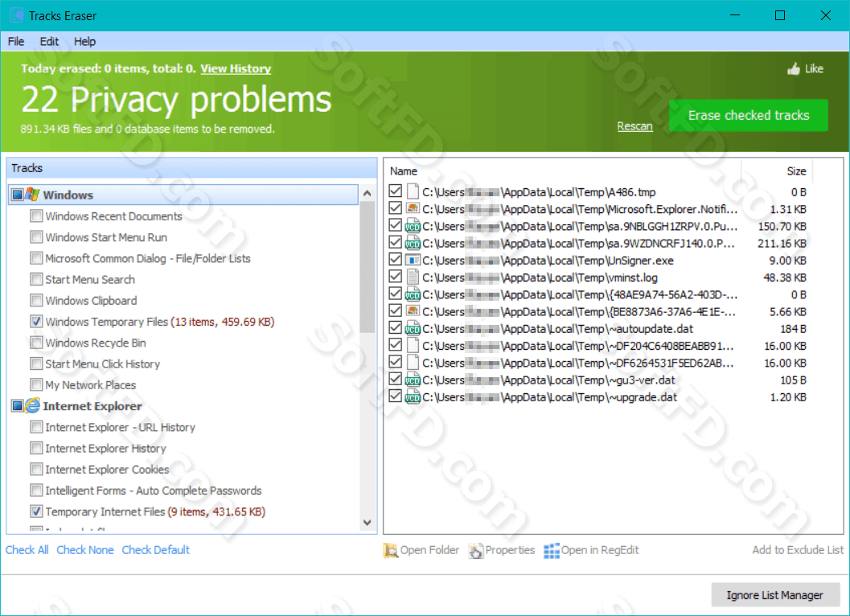The image size is (850, 616).
Task: Click the 211.16 KB size value
Action: pyautogui.click(x=782, y=244)
